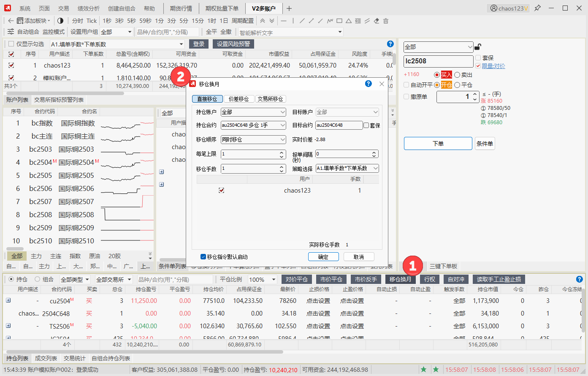
Task: Click the add new tab plus icon
Action: 289,8
